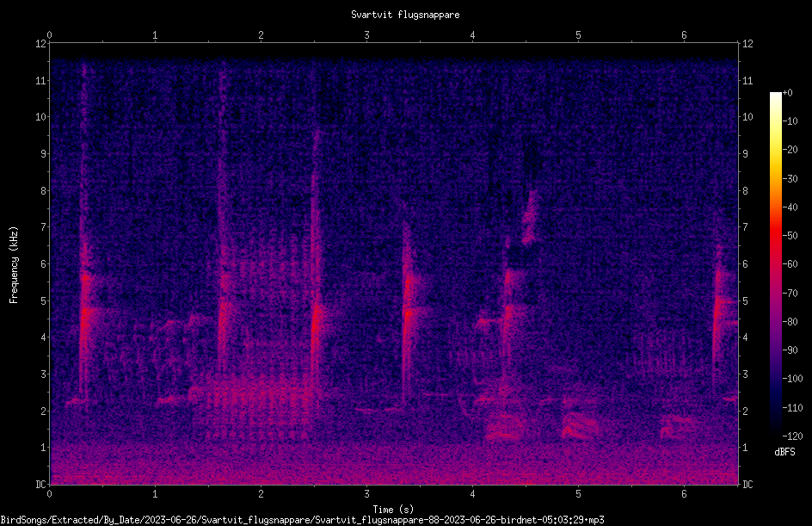Click the "-60" color scale label
The image size is (812, 526).
click(790, 264)
